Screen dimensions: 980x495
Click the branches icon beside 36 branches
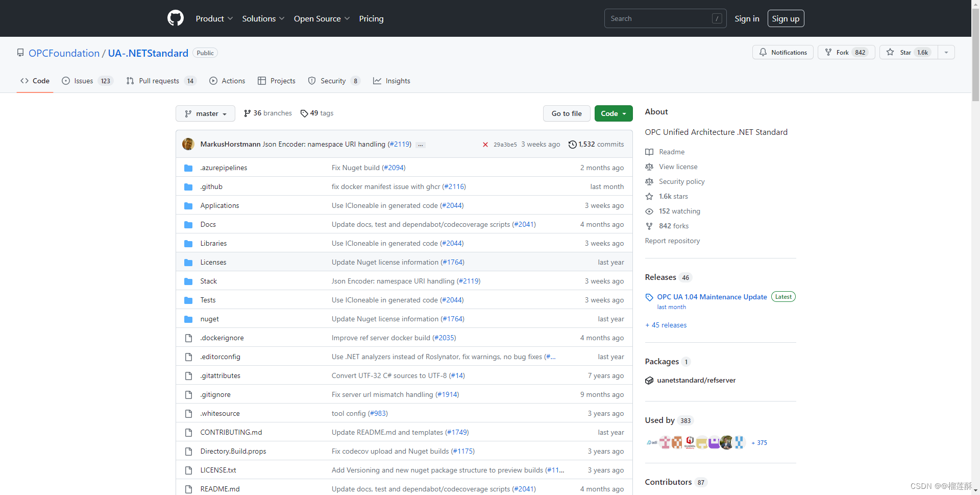pyautogui.click(x=248, y=113)
